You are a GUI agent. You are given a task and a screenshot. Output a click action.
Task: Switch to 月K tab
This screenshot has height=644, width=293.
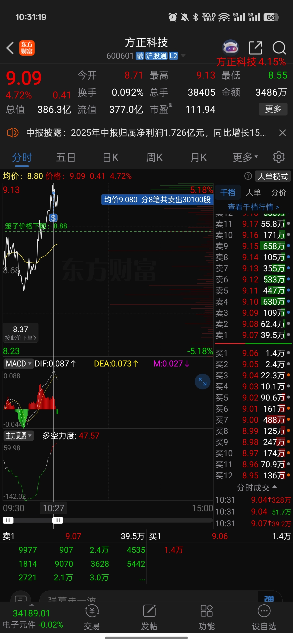[x=198, y=158]
